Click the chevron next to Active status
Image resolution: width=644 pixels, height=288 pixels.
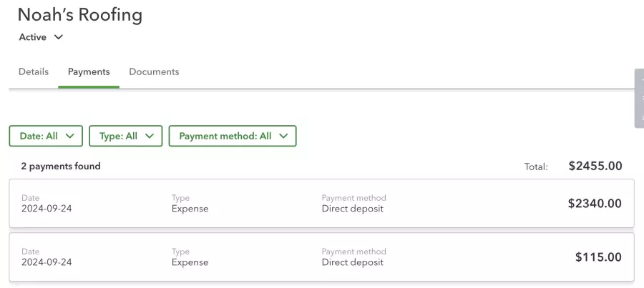click(x=59, y=37)
